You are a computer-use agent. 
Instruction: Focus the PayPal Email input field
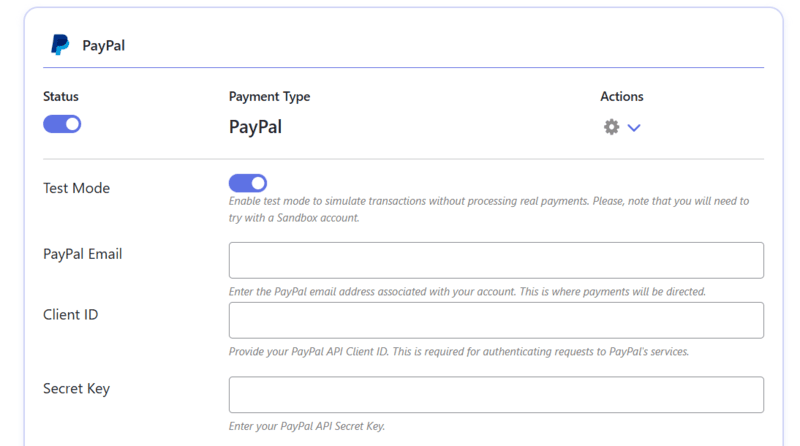point(496,260)
